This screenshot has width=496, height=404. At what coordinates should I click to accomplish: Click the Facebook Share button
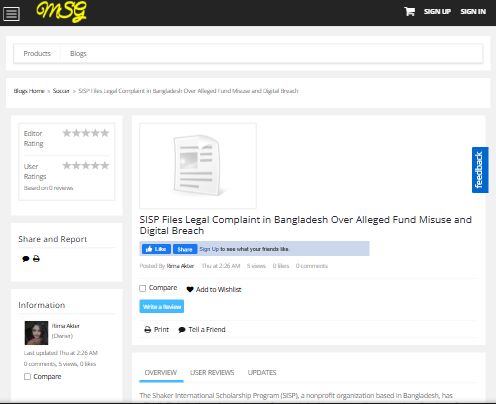click(x=185, y=249)
